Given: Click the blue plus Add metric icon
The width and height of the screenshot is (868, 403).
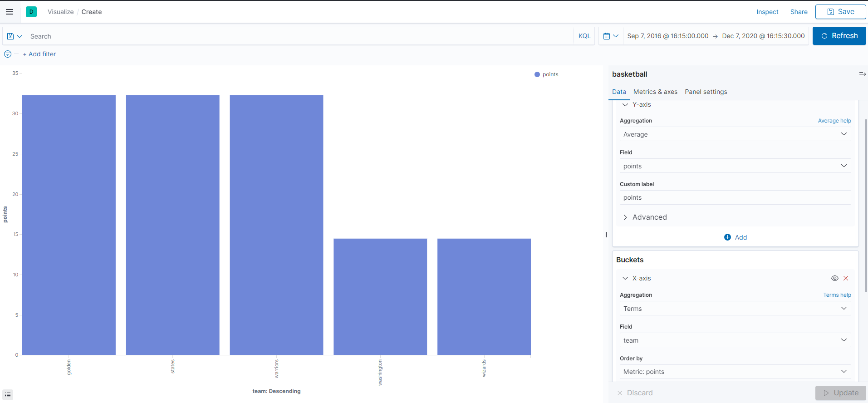Looking at the screenshot, I should point(727,237).
